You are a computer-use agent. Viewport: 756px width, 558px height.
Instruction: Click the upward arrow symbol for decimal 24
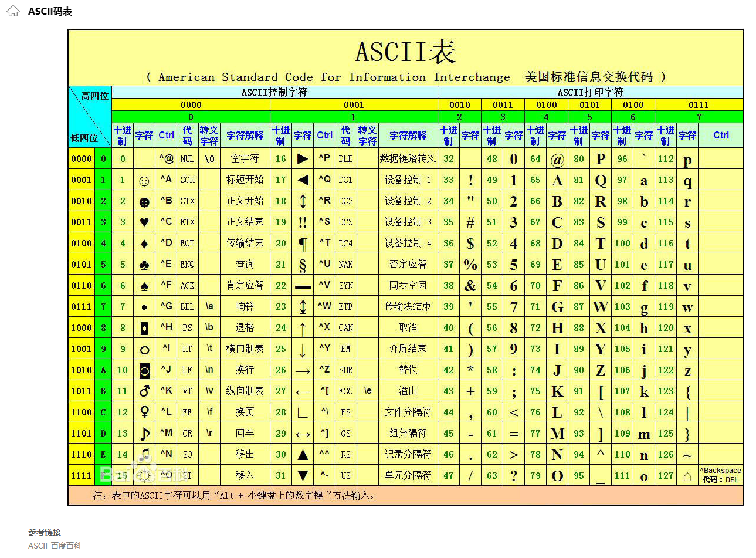point(302,327)
